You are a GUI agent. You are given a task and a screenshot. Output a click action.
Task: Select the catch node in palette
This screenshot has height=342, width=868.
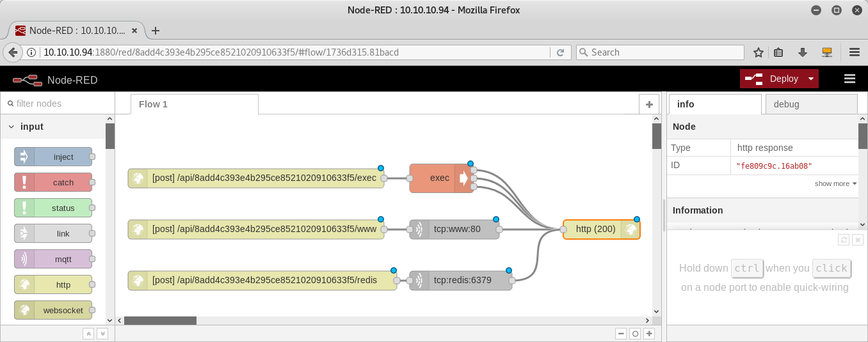[53, 182]
